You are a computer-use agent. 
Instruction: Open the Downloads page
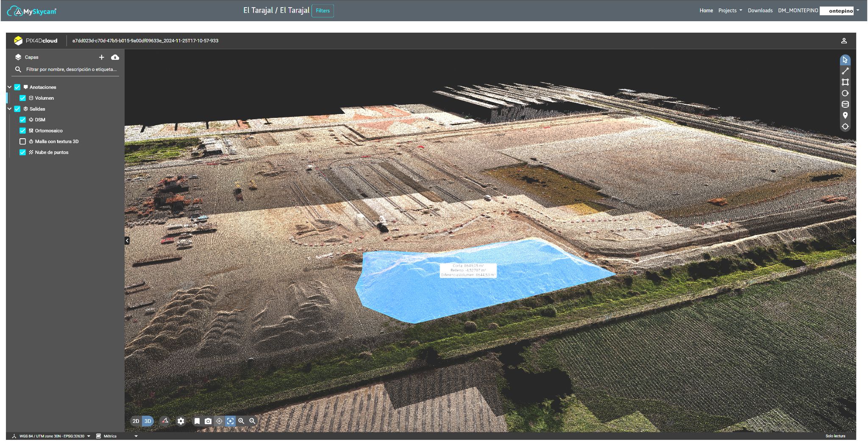[760, 11]
